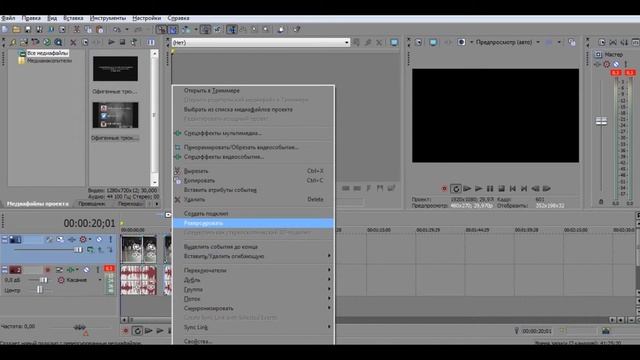Toggle Loop playback in the preview transport
The image size is (640, 360).
(456, 189)
